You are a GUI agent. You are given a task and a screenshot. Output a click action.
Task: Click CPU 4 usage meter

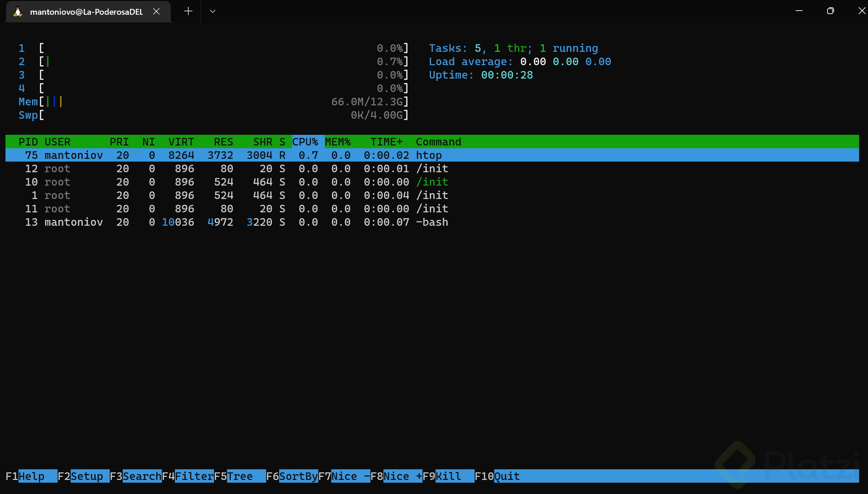213,88
